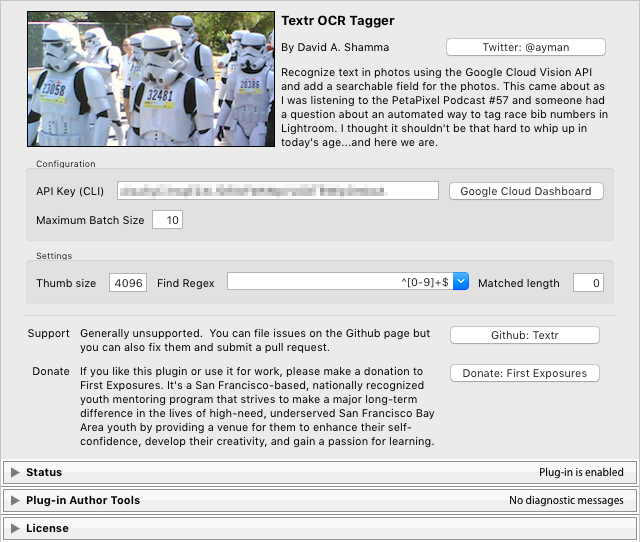Click the API Key (CLI) label
The width and height of the screenshot is (640, 542).
(70, 191)
